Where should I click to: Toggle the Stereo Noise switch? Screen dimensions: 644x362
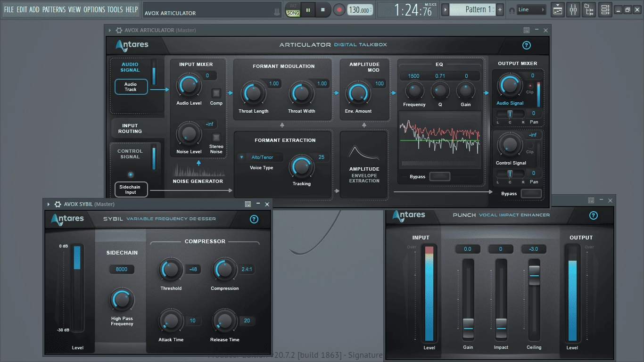point(216,137)
